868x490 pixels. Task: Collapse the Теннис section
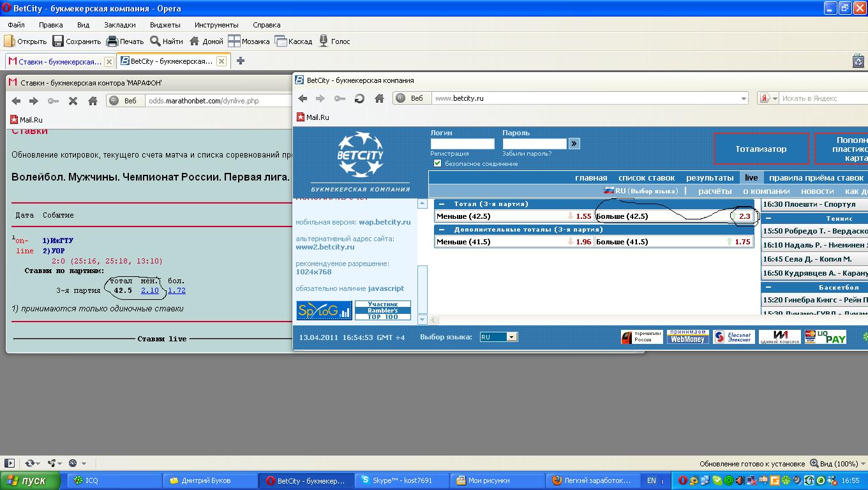click(x=768, y=218)
